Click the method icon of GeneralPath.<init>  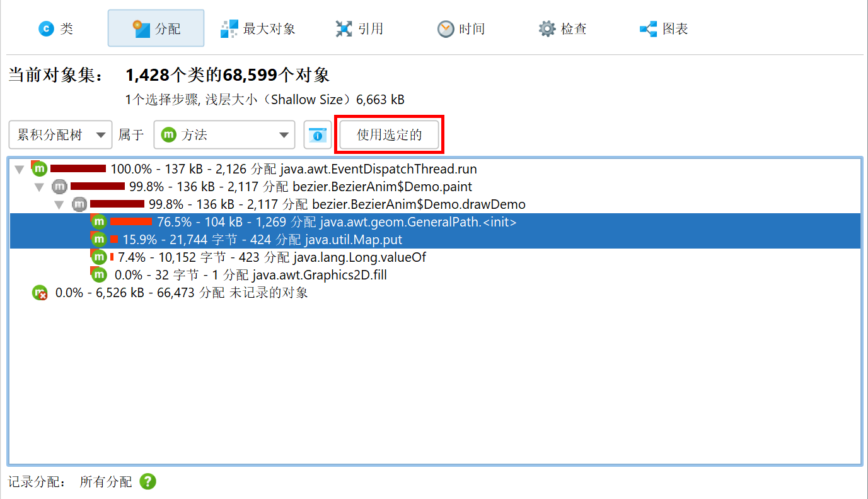point(99,221)
